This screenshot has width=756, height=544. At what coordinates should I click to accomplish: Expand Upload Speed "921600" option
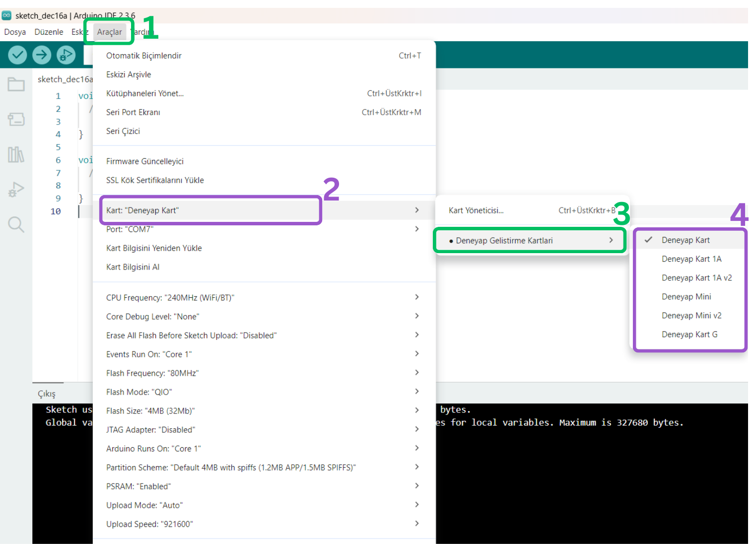(x=264, y=524)
